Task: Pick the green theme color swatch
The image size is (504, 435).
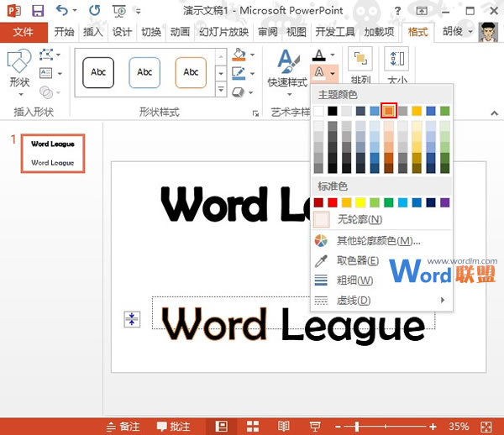Action: coord(444,111)
